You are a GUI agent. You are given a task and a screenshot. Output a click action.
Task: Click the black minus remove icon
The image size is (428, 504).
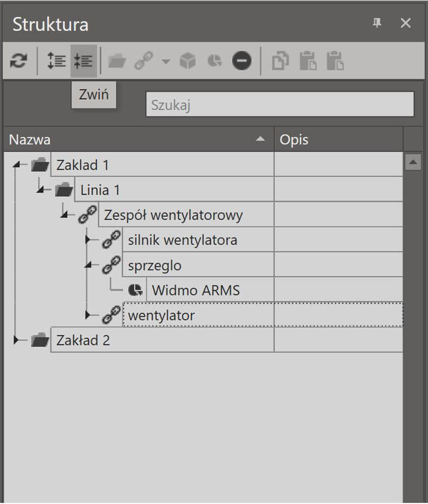(x=242, y=61)
